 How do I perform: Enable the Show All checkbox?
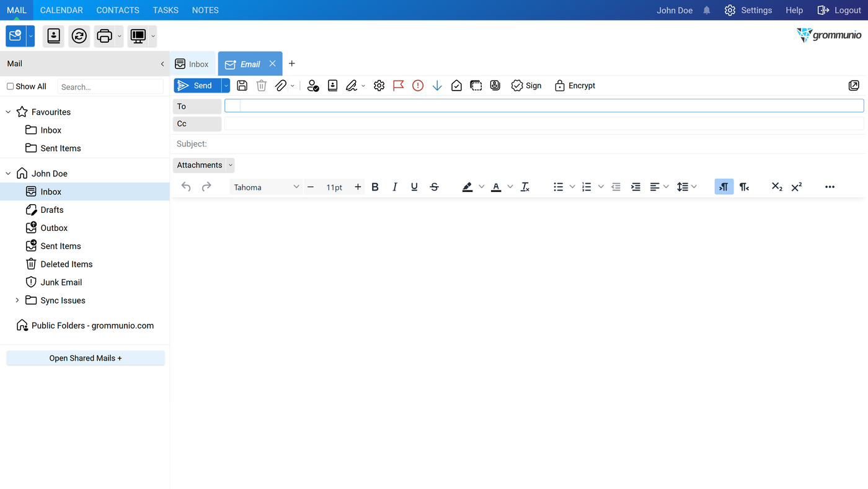click(x=10, y=87)
